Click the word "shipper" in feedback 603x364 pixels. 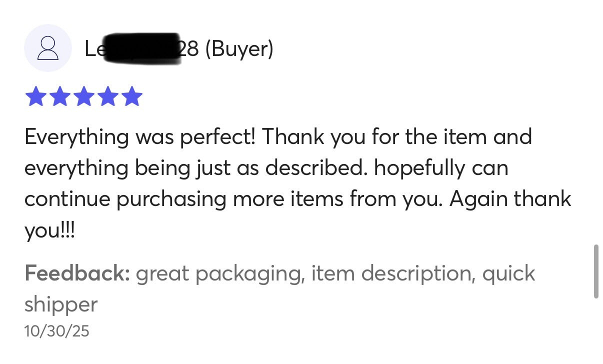point(61,304)
